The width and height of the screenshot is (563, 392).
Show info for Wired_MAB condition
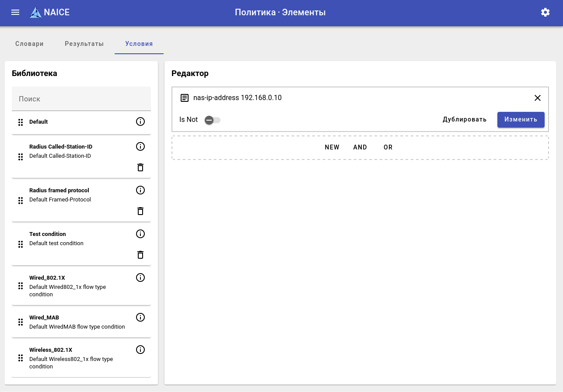pos(140,317)
